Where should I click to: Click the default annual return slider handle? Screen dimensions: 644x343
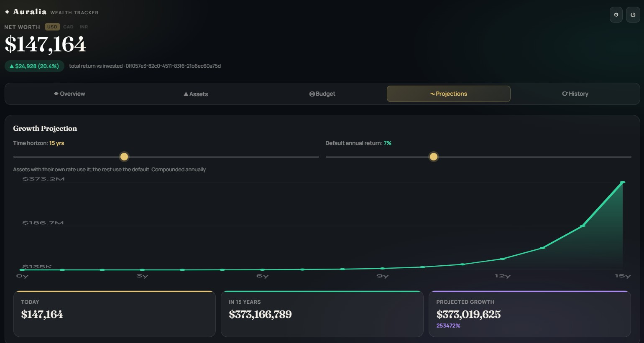pyautogui.click(x=434, y=157)
